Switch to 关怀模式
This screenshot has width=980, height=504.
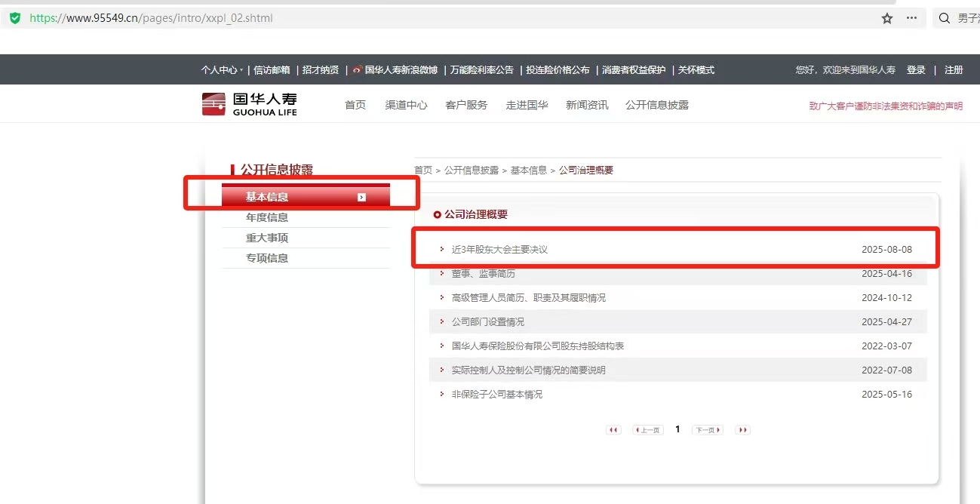[696, 69]
